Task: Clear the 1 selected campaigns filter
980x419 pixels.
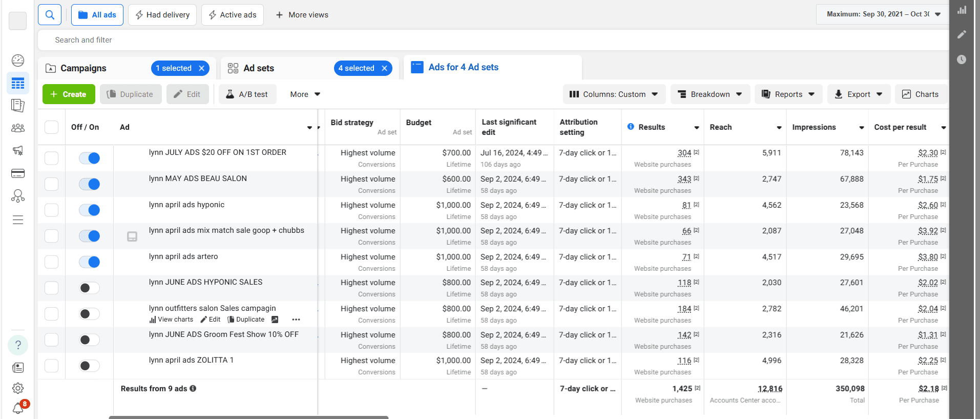Action: pyautogui.click(x=202, y=68)
